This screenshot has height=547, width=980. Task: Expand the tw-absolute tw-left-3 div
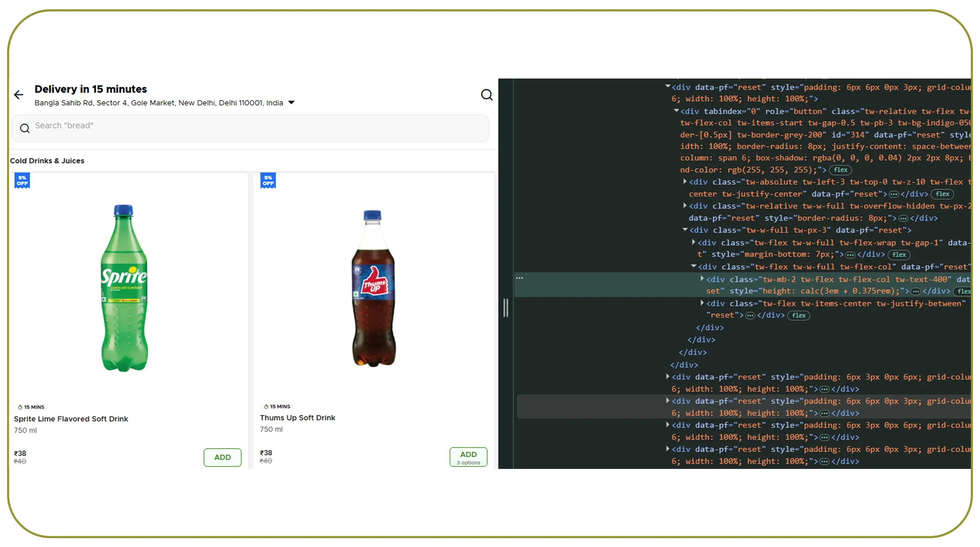coord(685,181)
